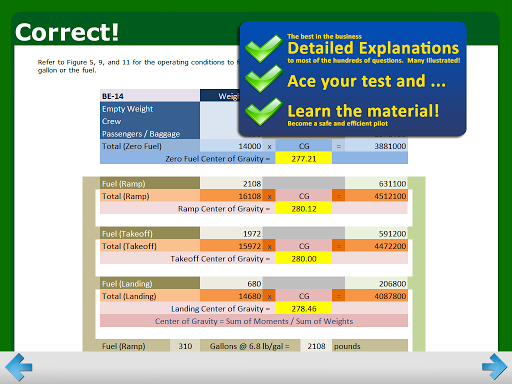Click the yellow 280.00 takeoff CG cell
This screenshot has height=384, width=512.
[x=304, y=259]
